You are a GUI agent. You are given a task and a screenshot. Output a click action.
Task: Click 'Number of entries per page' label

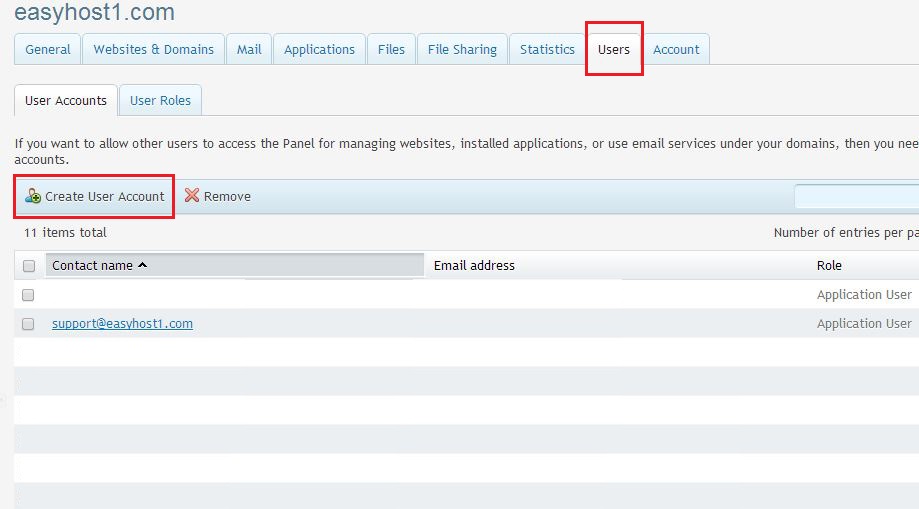[846, 233]
